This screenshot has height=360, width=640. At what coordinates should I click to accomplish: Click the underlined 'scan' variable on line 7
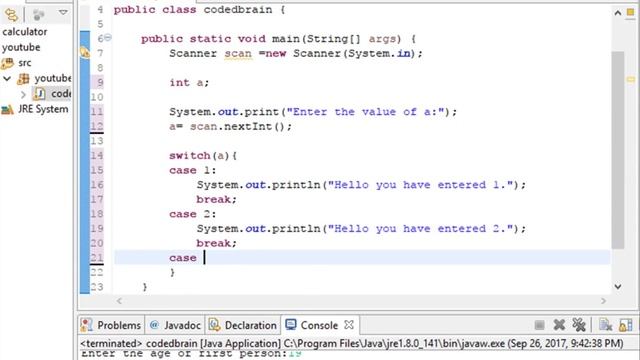238,53
